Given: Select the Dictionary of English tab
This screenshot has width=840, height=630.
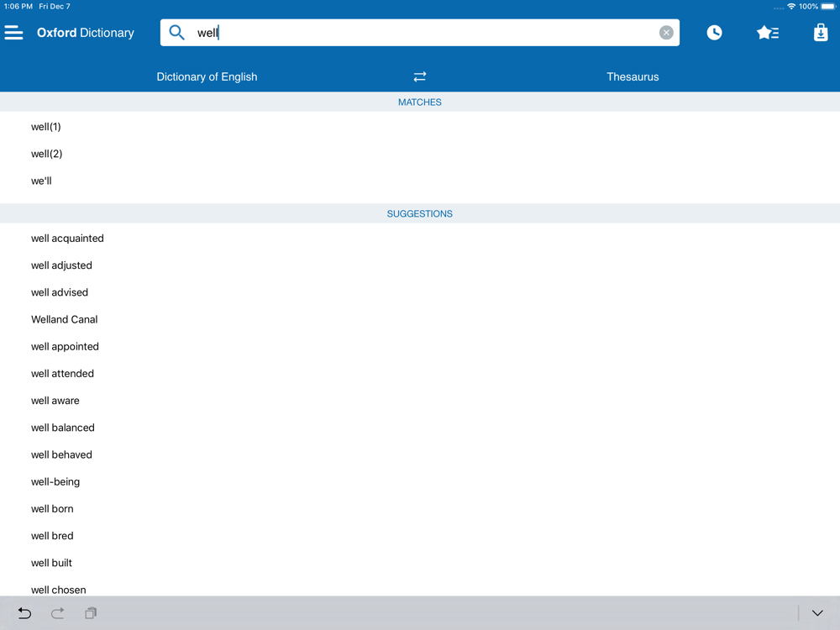Looking at the screenshot, I should (207, 76).
